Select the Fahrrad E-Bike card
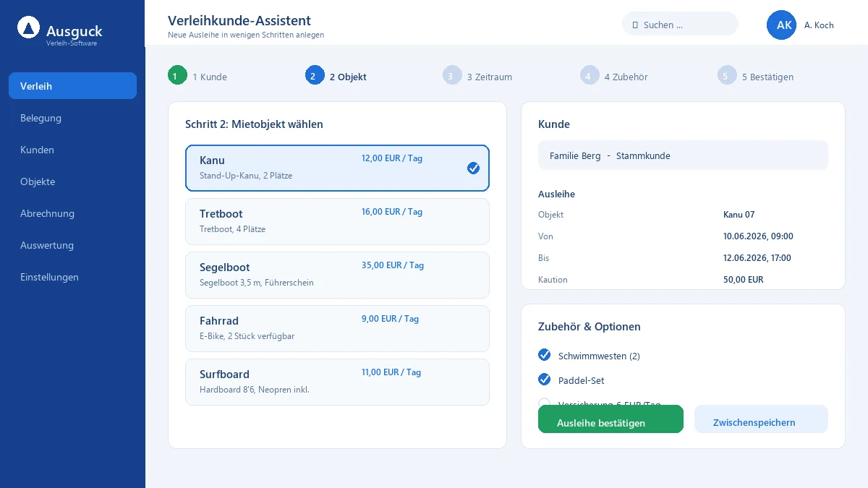Viewport: 868px width, 488px height. [x=337, y=329]
